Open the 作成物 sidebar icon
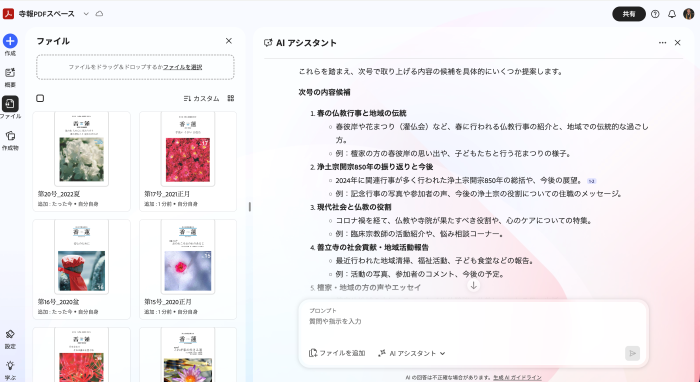Viewport: 700px width, 382px height. [10, 135]
